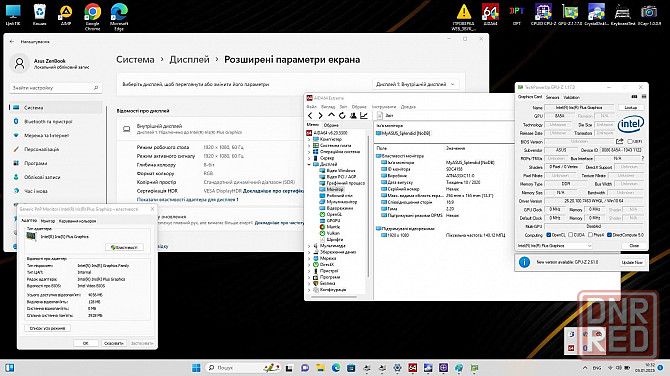
Task: Click GPU-Z bus interface question mark
Action: pos(642,158)
